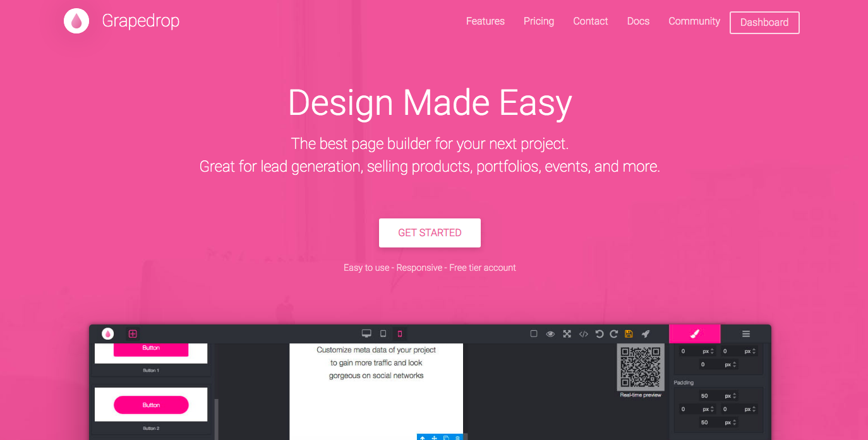This screenshot has height=440, width=868.
Task: Open px unit dropdown for padding top
Action: [x=728, y=396]
